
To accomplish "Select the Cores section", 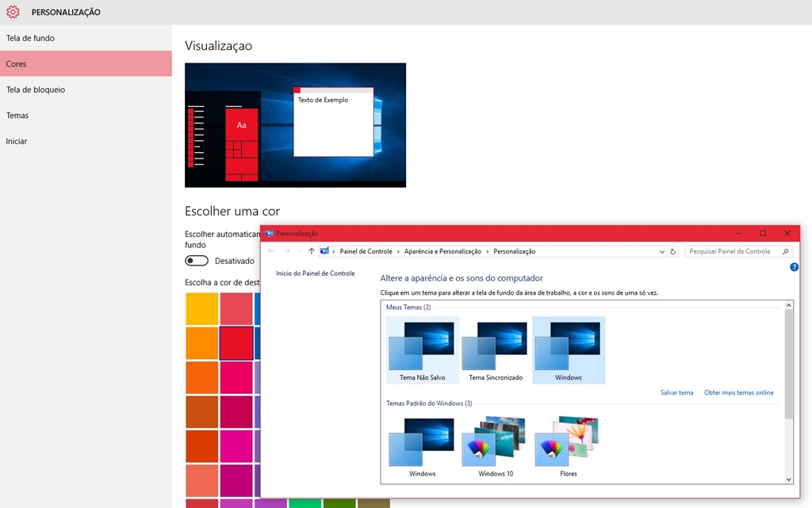I will tap(86, 63).
